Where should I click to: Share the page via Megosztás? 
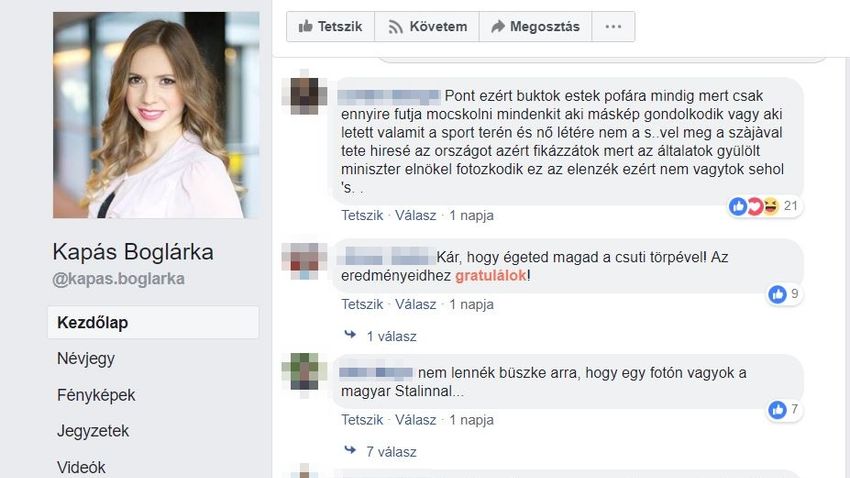[536, 27]
